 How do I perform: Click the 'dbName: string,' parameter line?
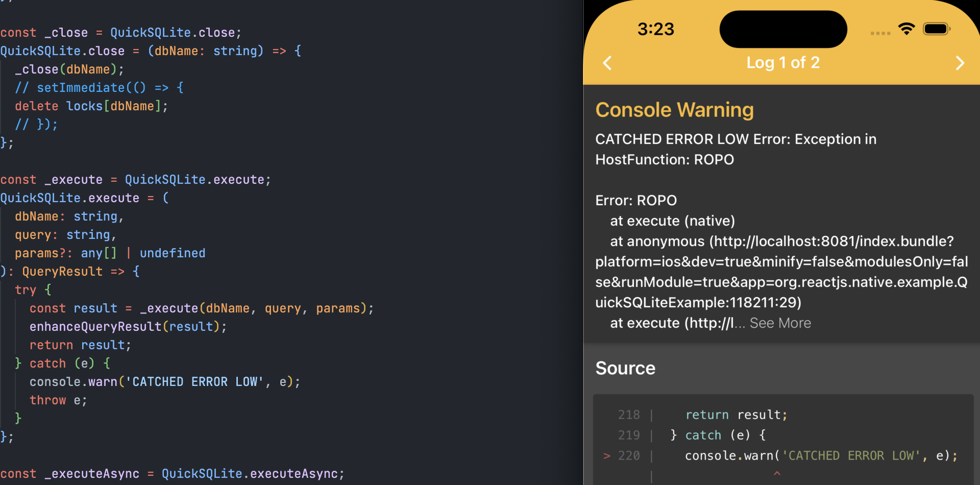point(69,216)
